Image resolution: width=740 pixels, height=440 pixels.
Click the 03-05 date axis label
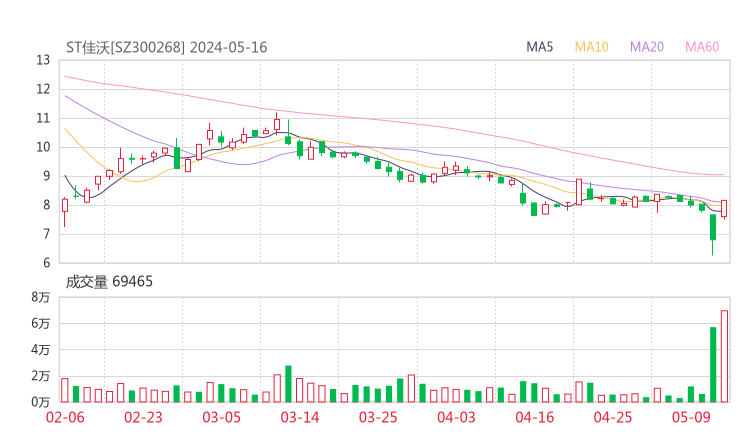[221, 417]
